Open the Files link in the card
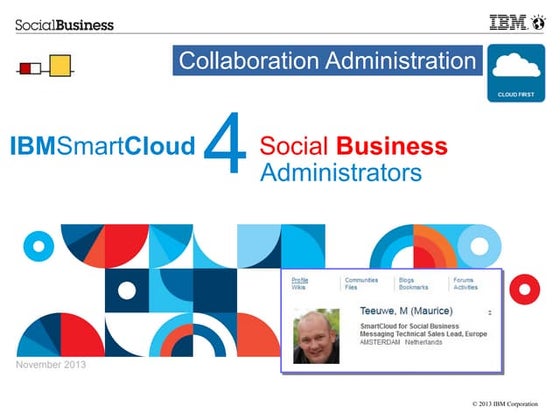The height and width of the screenshot is (420, 560). click(x=351, y=287)
